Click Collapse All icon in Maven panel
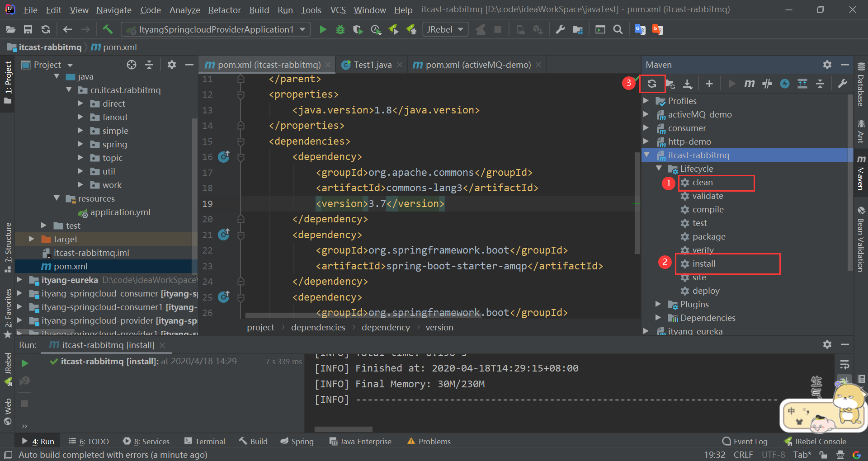Viewport: 868px width, 461px height. tap(820, 84)
